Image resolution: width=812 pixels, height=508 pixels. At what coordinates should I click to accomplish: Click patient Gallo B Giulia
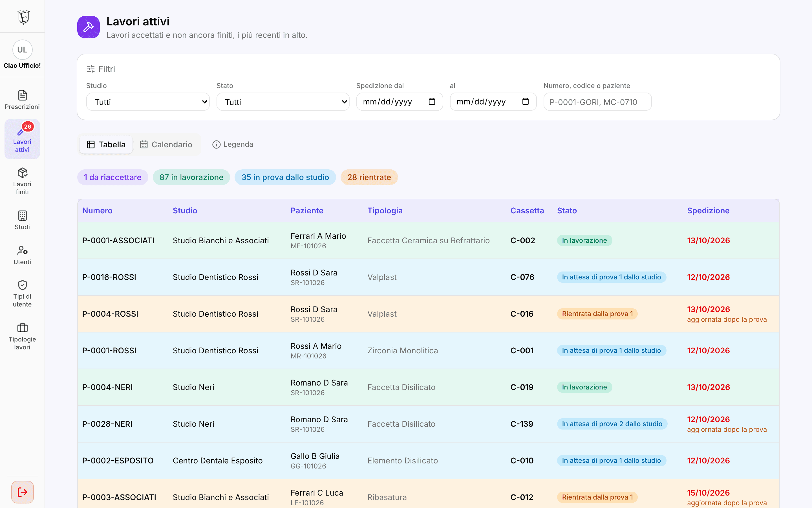click(x=315, y=456)
